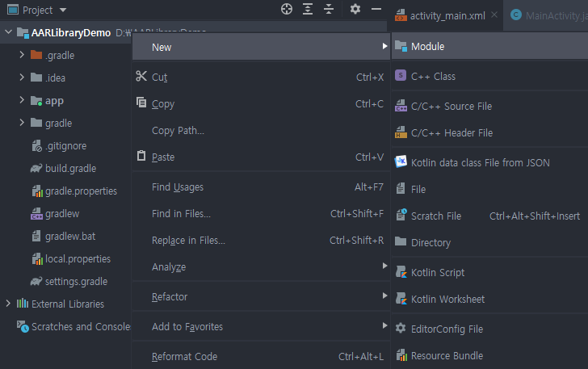588x369 pixels.
Task: Choose Paste from context menu
Action: coord(262,157)
